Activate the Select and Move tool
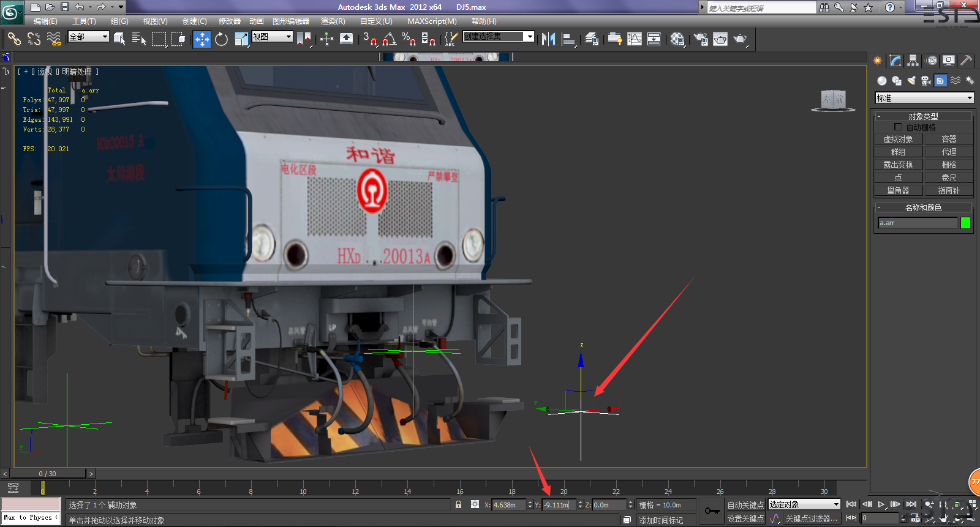The image size is (980, 527). coord(202,39)
